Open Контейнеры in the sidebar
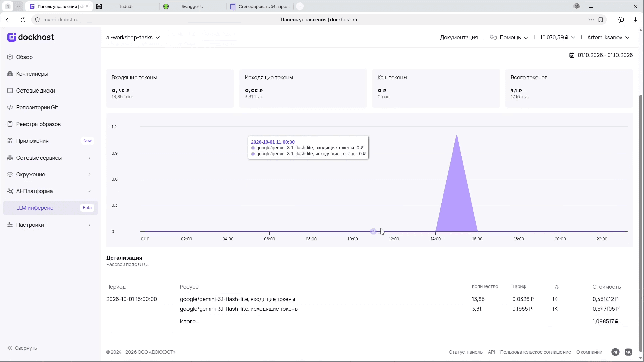Viewport: 644px width, 362px height. 32,74
